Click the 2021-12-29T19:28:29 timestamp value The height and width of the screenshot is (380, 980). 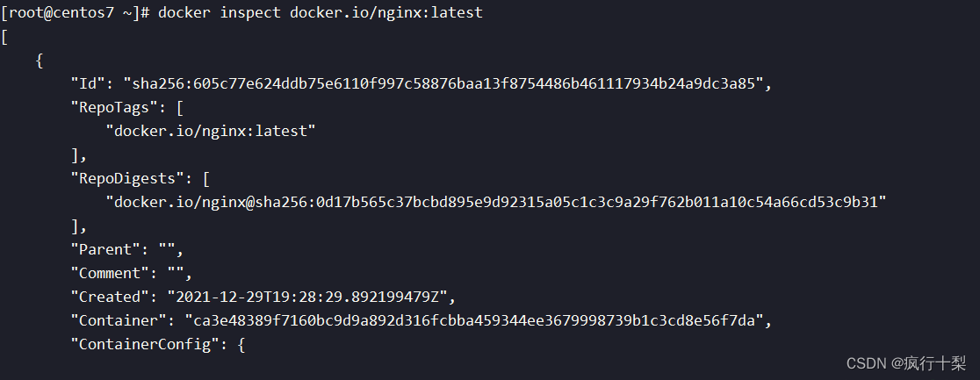pyautogui.click(x=306, y=297)
